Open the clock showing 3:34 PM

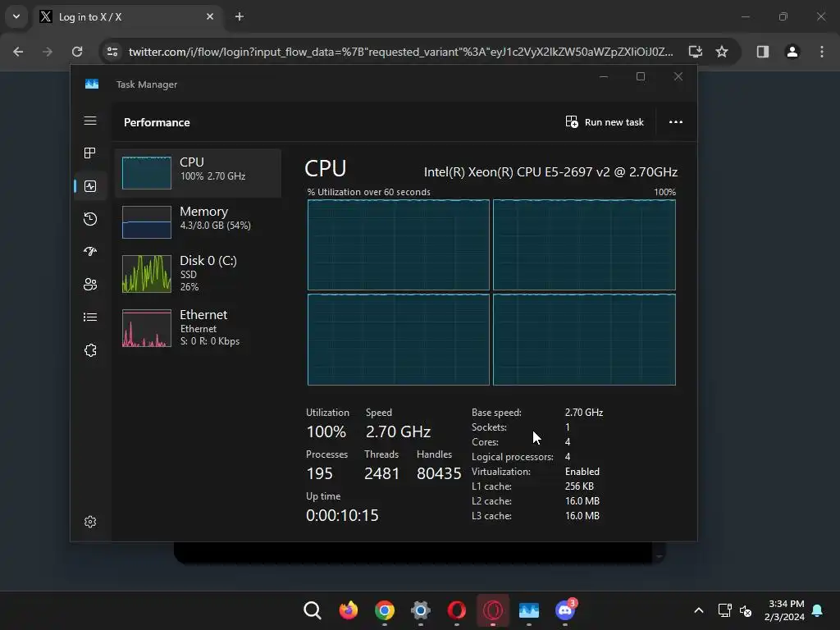click(784, 610)
